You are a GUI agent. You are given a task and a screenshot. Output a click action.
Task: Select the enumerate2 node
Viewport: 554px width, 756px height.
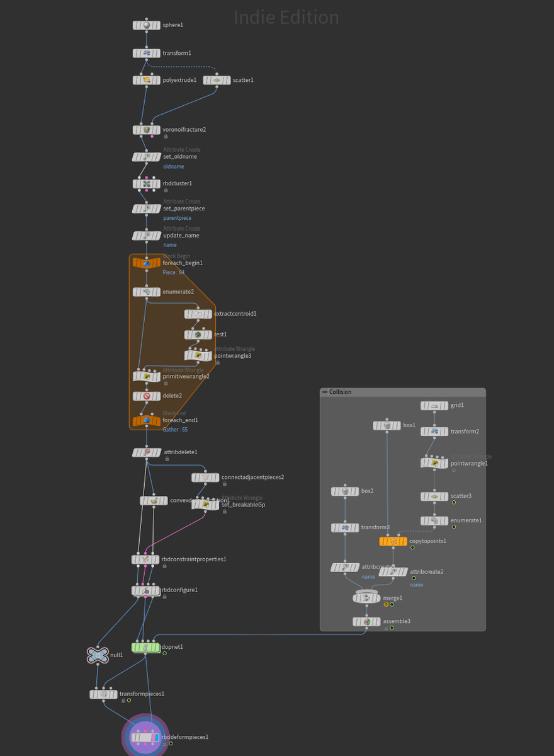(147, 292)
